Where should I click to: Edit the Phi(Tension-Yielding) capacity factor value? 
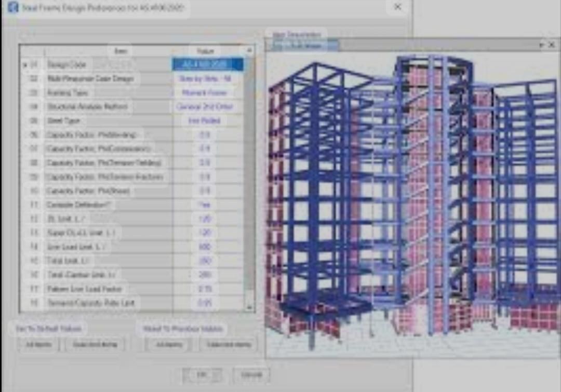point(208,163)
